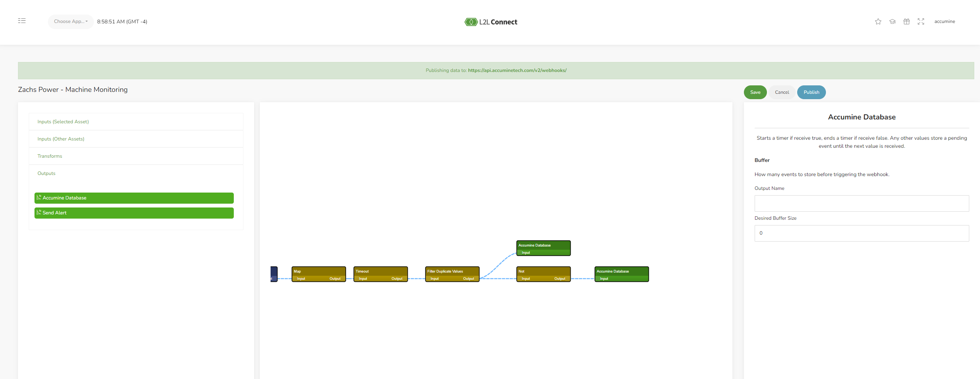Click the Accumine Database panel heading

pyautogui.click(x=862, y=117)
